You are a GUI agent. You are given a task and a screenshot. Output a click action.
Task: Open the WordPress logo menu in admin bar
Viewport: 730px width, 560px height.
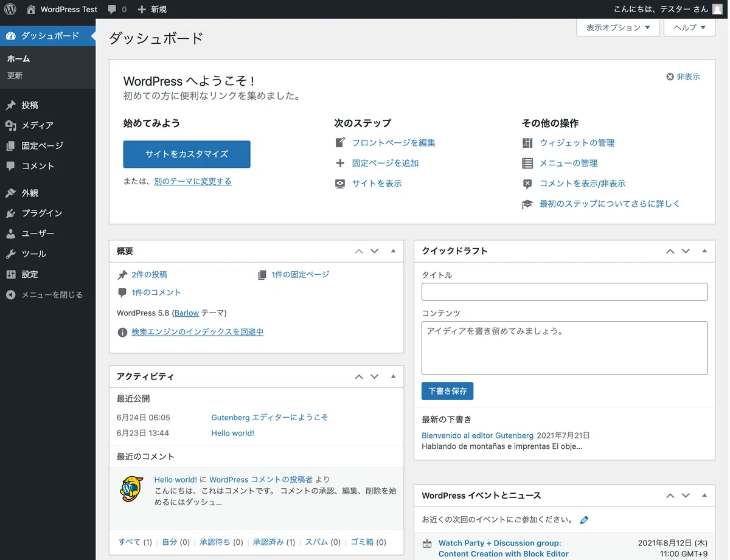tap(10, 9)
